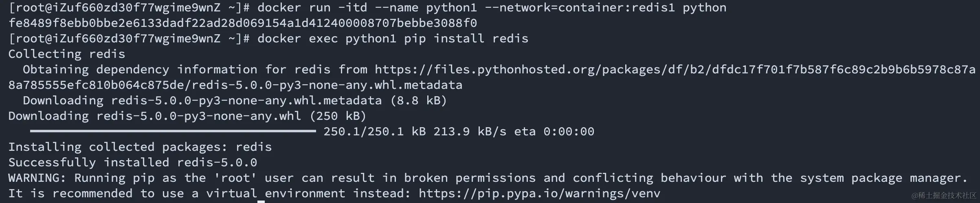Click the terminal cursor block at the bottom
This screenshot has height=203, width=980.
pyautogui.click(x=261, y=201)
